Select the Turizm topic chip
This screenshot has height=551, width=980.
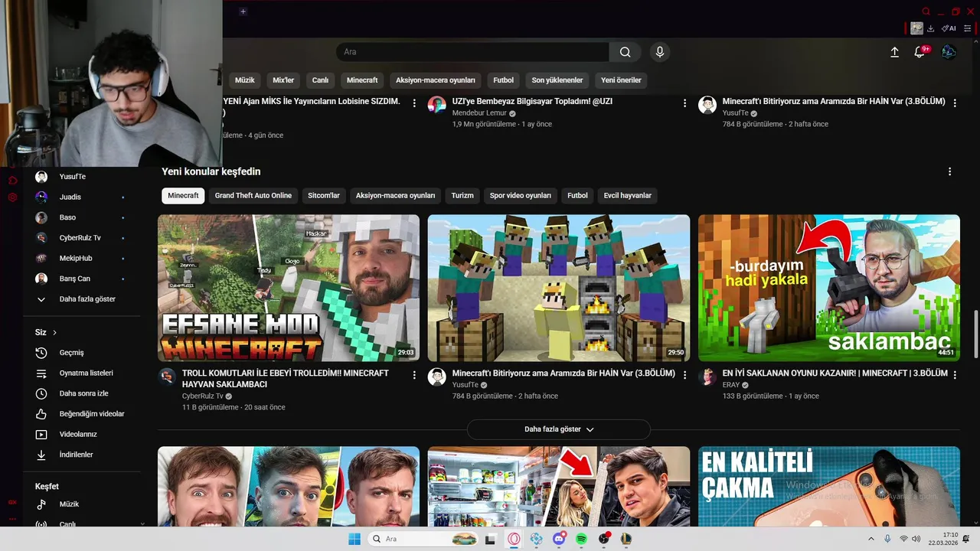(x=462, y=196)
